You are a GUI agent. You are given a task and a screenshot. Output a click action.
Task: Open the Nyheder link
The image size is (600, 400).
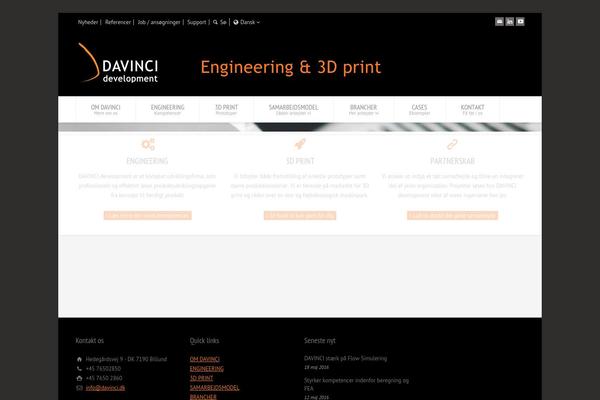pyautogui.click(x=88, y=22)
